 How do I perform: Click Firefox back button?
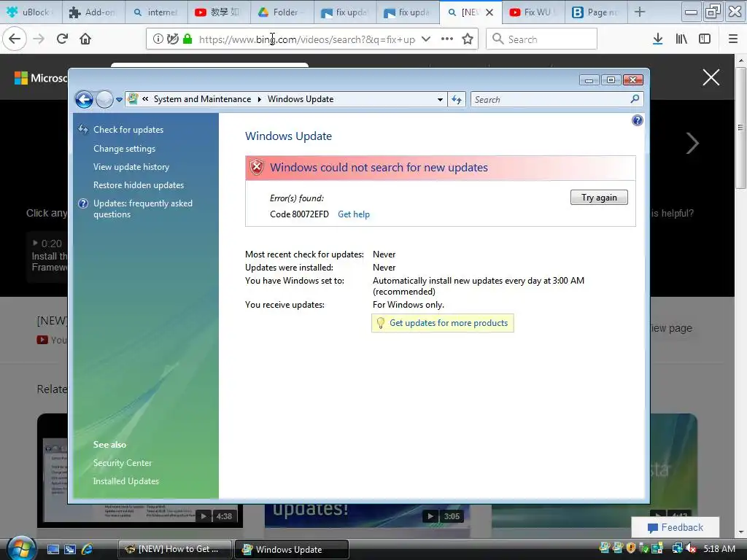[15, 39]
